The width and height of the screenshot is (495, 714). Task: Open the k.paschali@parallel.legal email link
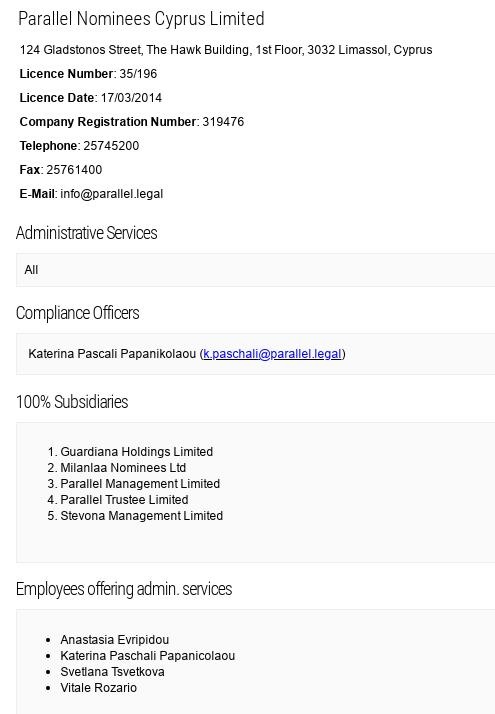[272, 354]
